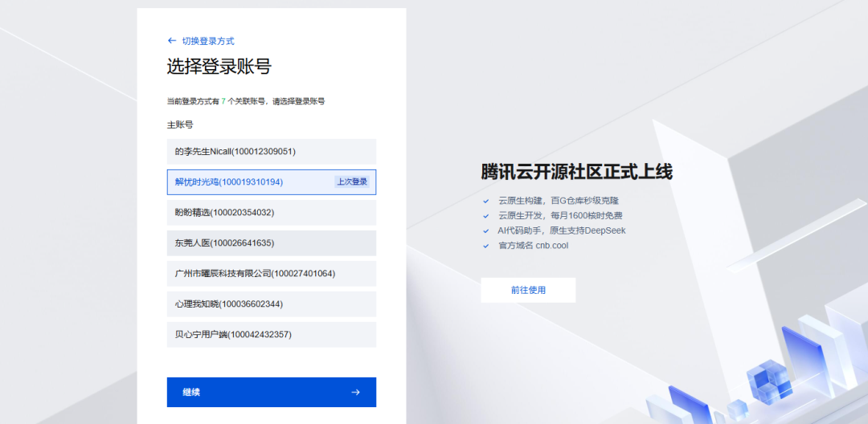Viewport: 868px width, 424px height.
Task: Click the 上次登录 tag
Action: (352, 181)
